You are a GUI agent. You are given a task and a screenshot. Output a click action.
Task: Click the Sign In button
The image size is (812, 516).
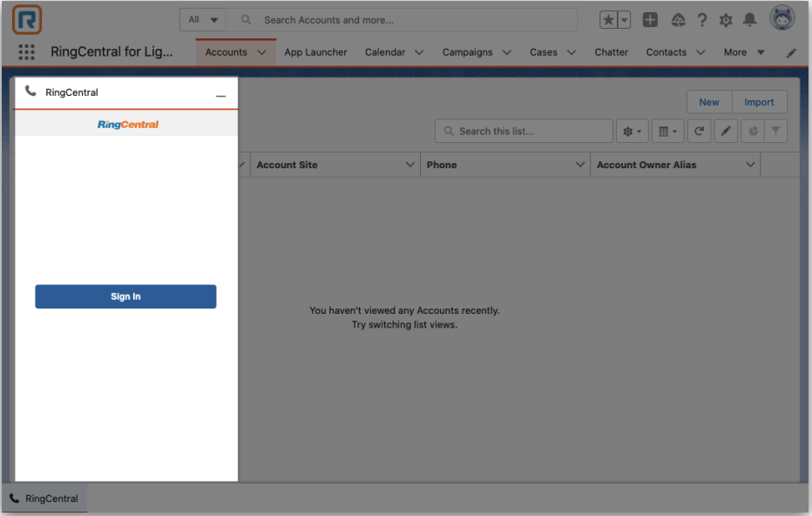pyautogui.click(x=125, y=296)
